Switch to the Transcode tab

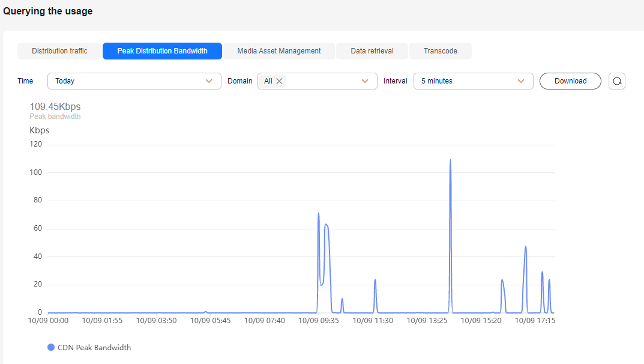[441, 51]
